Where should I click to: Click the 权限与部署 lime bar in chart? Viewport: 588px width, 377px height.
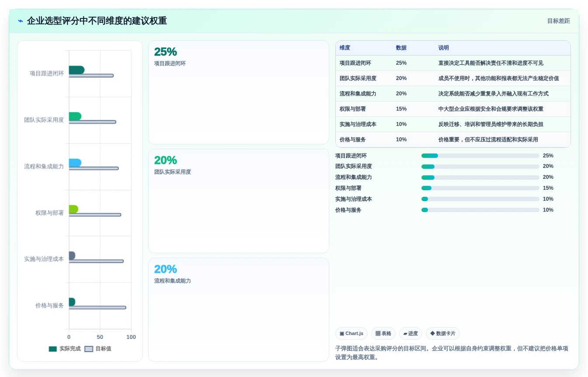(73, 209)
